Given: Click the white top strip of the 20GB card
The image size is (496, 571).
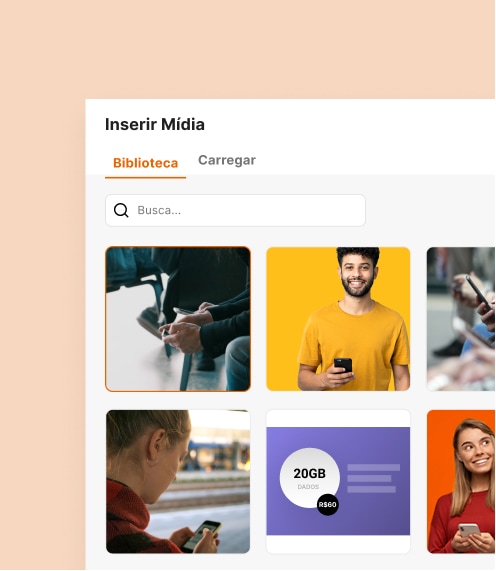Looking at the screenshot, I should click(338, 418).
